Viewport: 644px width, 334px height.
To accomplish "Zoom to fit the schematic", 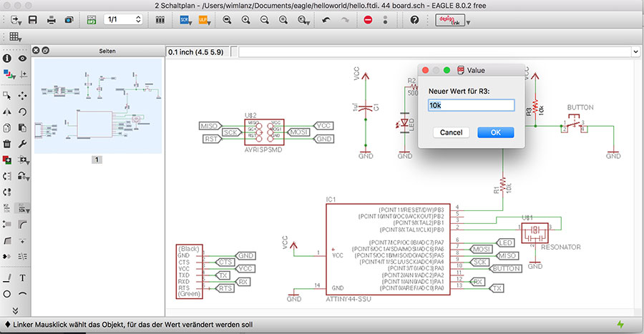I will [227, 20].
